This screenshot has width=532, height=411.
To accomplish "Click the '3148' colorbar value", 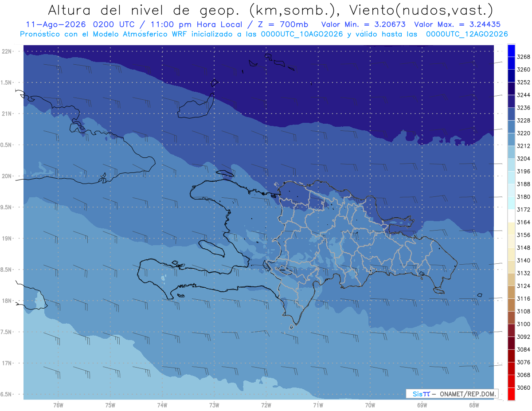I will pos(523,247).
